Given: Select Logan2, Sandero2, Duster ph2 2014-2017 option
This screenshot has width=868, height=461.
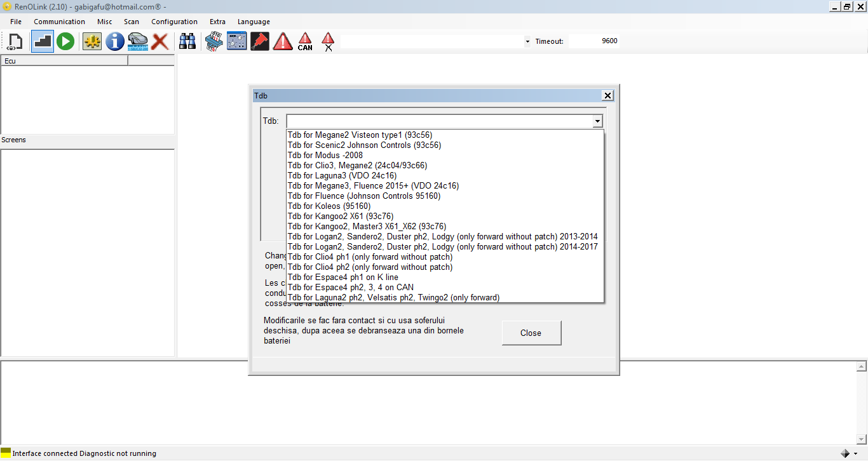Looking at the screenshot, I should click(x=445, y=247).
